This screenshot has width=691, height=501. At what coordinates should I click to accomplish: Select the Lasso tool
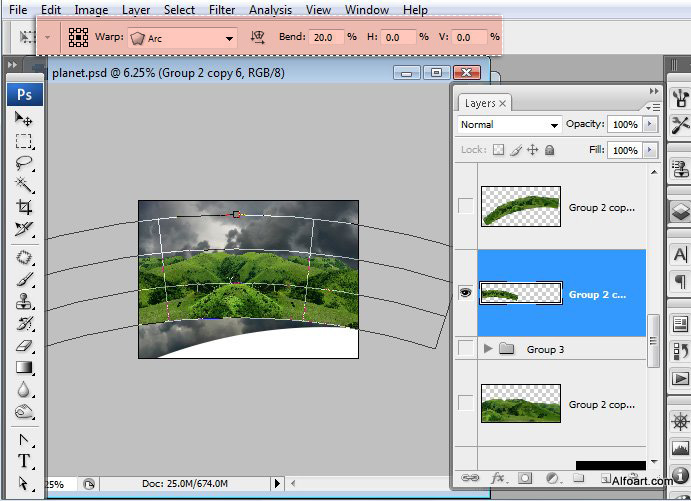[x=24, y=163]
